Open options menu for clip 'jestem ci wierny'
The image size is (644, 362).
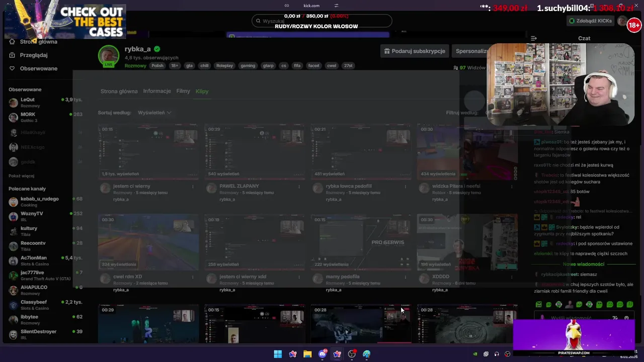click(x=193, y=187)
